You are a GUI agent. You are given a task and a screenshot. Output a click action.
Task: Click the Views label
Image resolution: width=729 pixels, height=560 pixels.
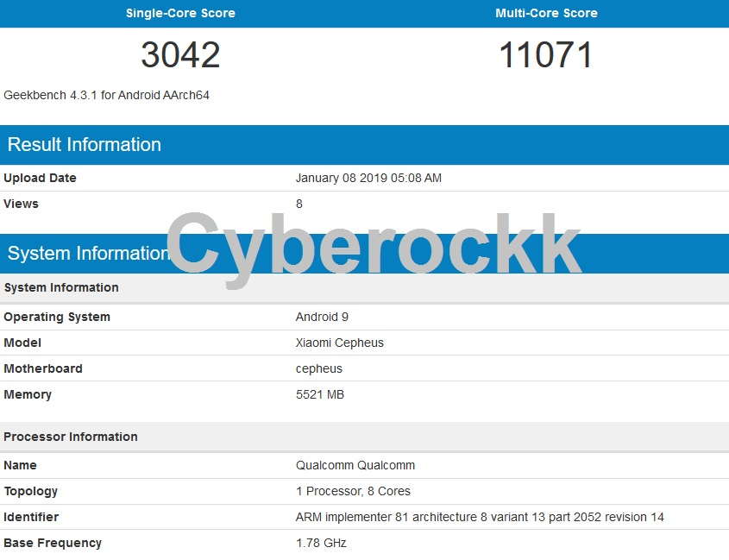(21, 204)
